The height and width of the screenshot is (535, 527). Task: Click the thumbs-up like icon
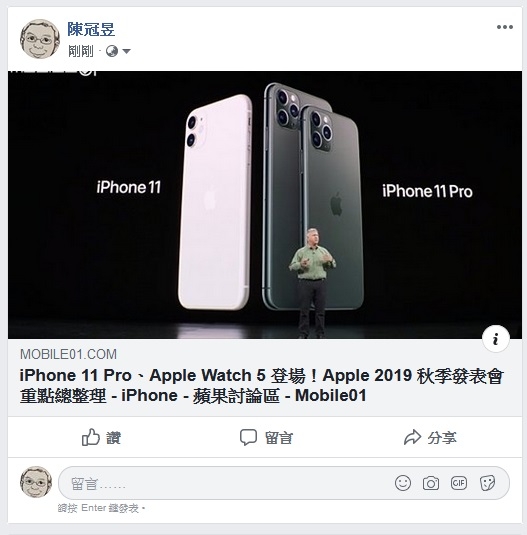point(90,437)
